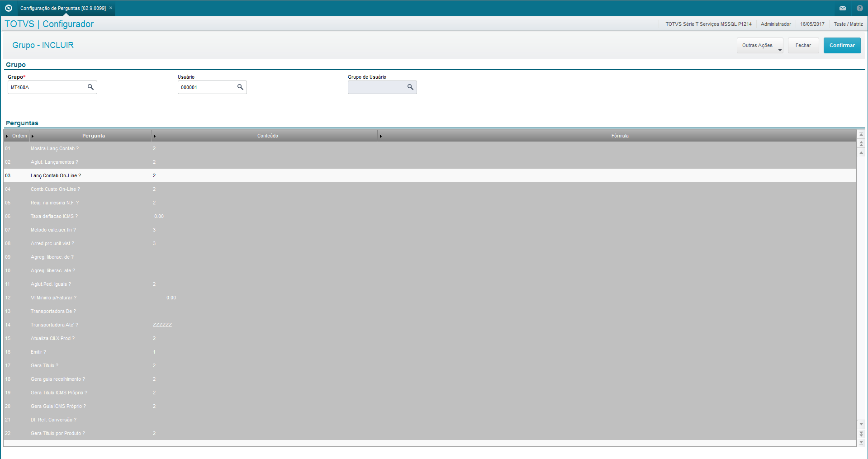This screenshot has height=459, width=868.
Task: Select row 'Transportadora De ?'
Action: (430, 311)
